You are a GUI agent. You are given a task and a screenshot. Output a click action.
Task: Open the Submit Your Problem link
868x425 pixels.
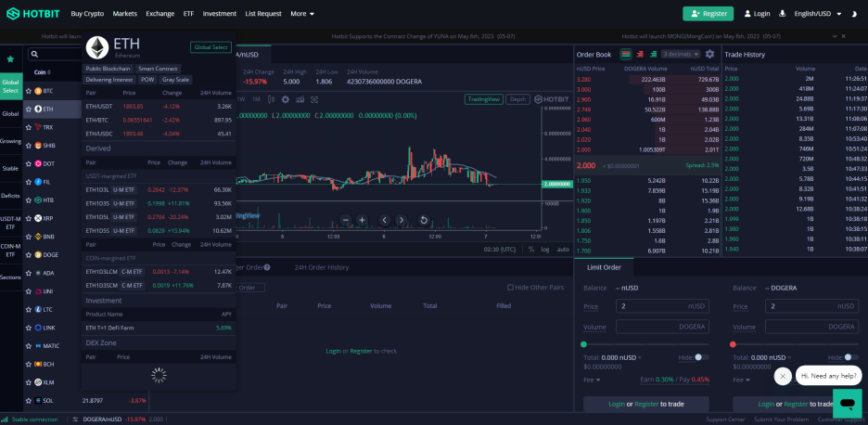click(x=781, y=419)
